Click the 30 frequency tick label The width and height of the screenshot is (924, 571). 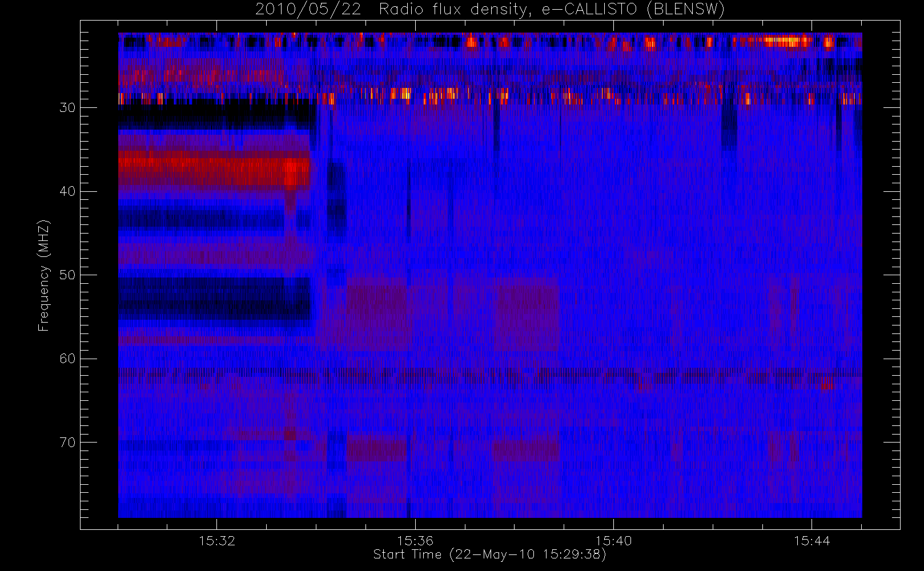coord(67,107)
